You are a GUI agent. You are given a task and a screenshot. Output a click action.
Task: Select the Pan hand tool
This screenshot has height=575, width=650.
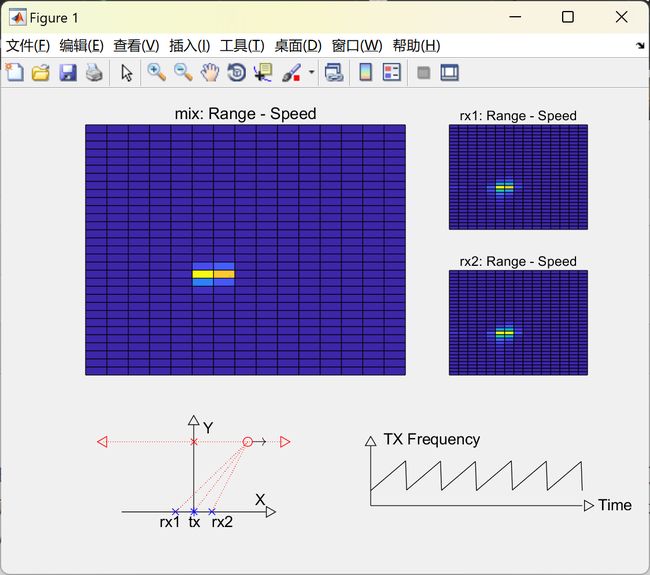tap(210, 73)
